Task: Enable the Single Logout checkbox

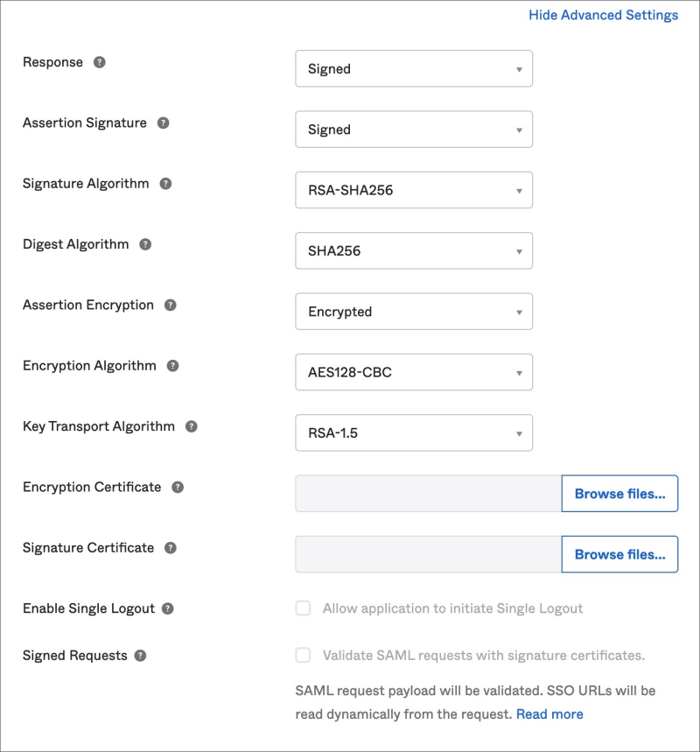Action: coord(303,608)
